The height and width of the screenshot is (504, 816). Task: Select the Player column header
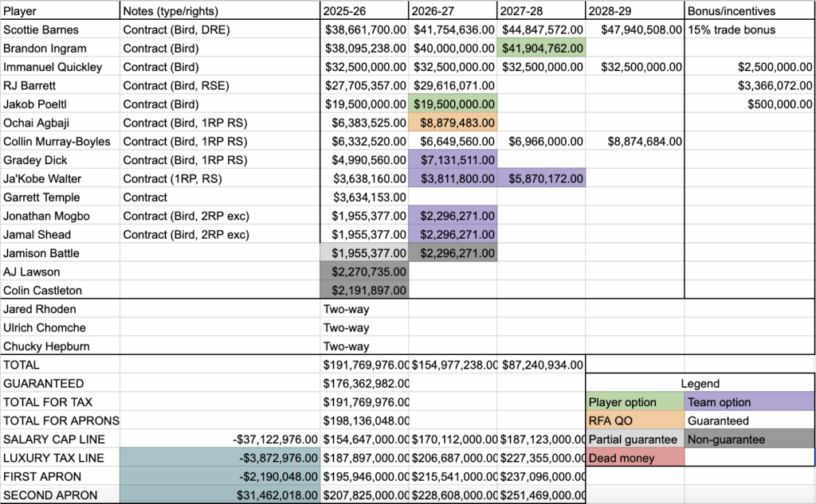pos(60,11)
